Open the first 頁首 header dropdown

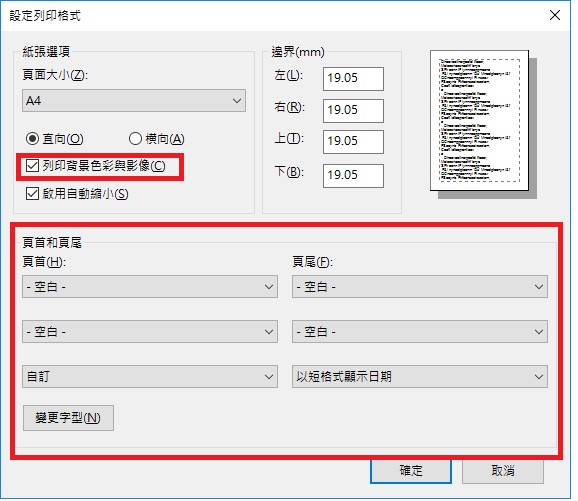(150, 286)
